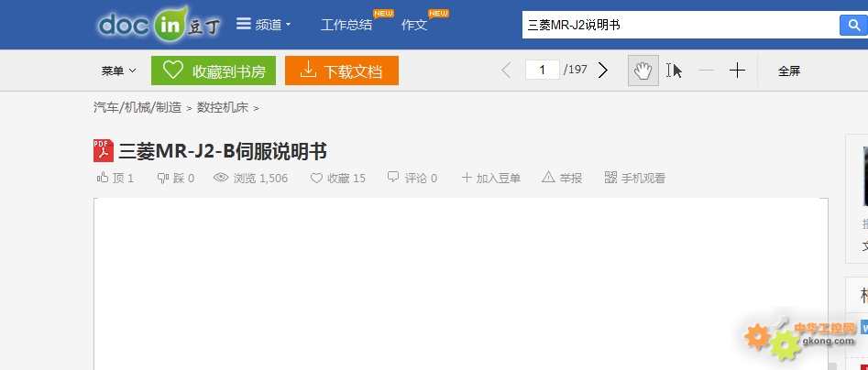Image resolution: width=868 pixels, height=370 pixels.
Task: Favorite via 收藏 15 heart icon
Action: tap(337, 178)
